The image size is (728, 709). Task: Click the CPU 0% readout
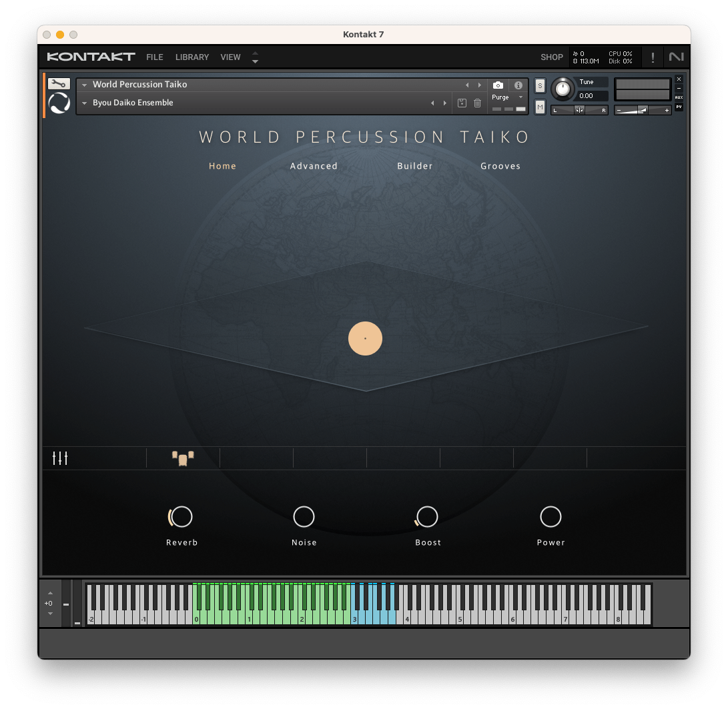(621, 54)
